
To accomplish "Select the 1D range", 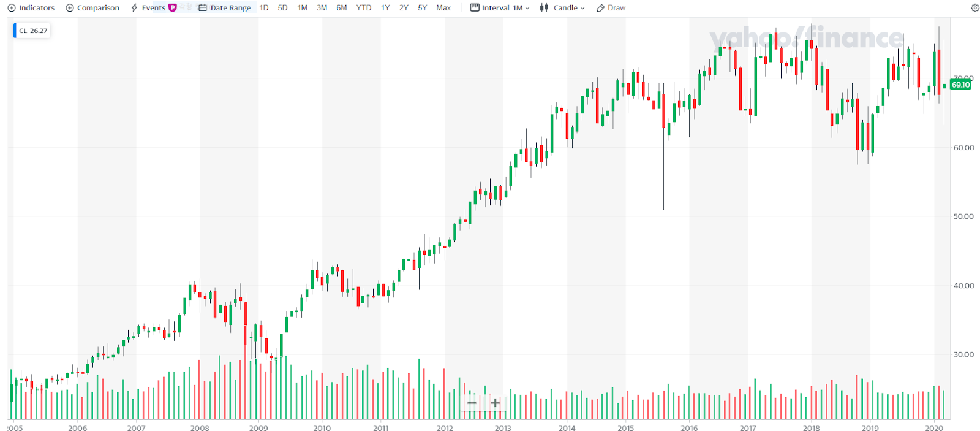I will coord(264,8).
